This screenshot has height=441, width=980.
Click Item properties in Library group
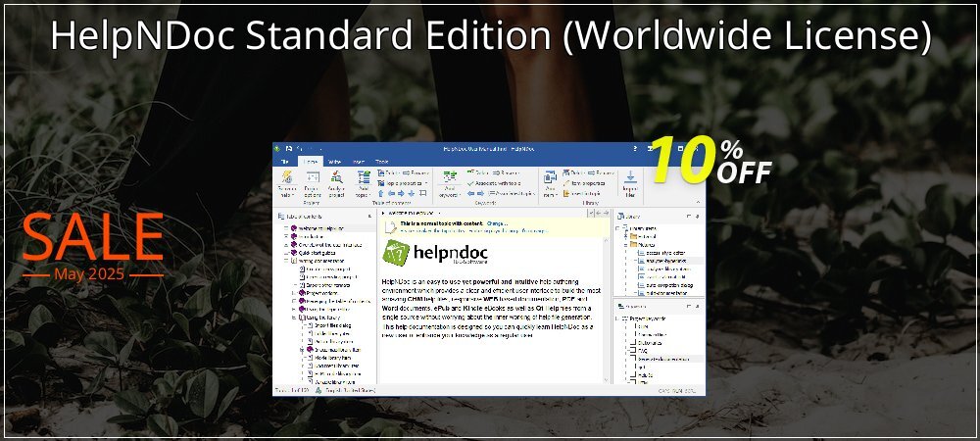click(584, 183)
